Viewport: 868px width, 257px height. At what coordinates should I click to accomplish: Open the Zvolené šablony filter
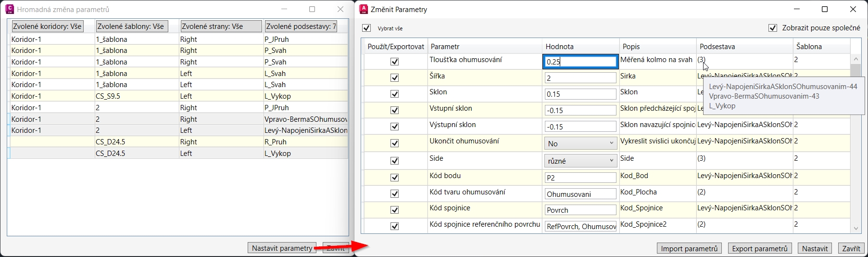(x=132, y=26)
